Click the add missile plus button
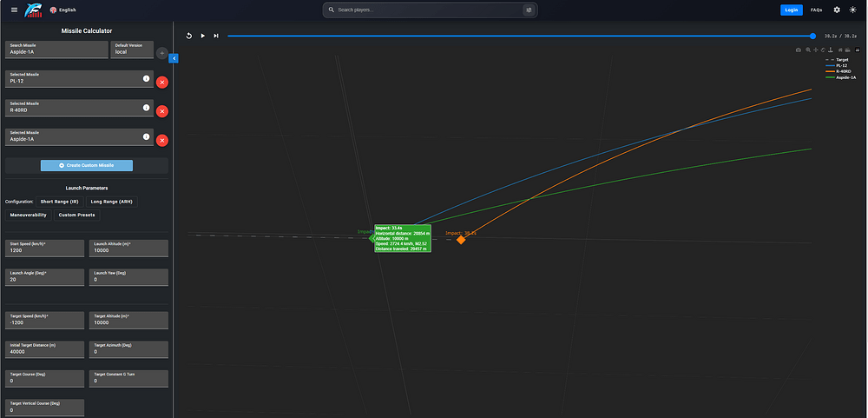This screenshot has width=868, height=418. coord(161,54)
